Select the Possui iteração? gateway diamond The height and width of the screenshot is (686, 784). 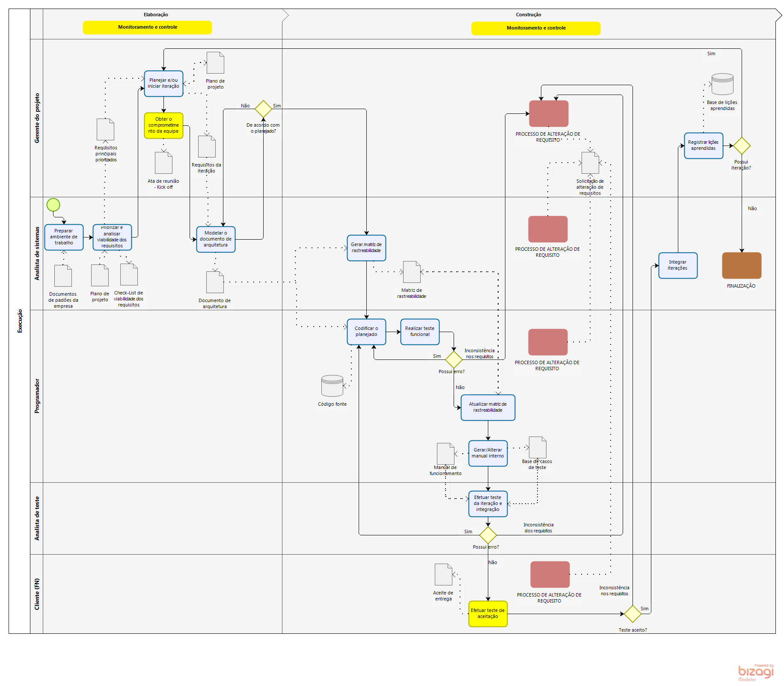[742, 146]
